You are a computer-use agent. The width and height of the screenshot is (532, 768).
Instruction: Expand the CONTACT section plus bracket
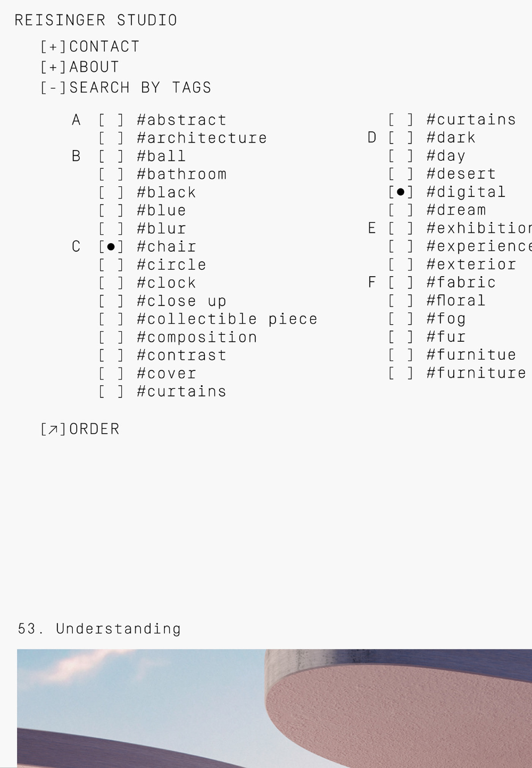coord(53,47)
